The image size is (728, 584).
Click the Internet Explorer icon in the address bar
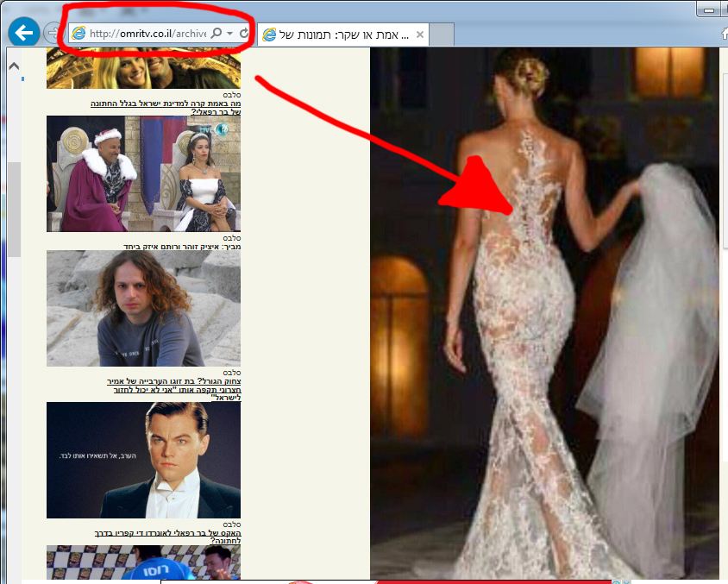pyautogui.click(x=79, y=33)
